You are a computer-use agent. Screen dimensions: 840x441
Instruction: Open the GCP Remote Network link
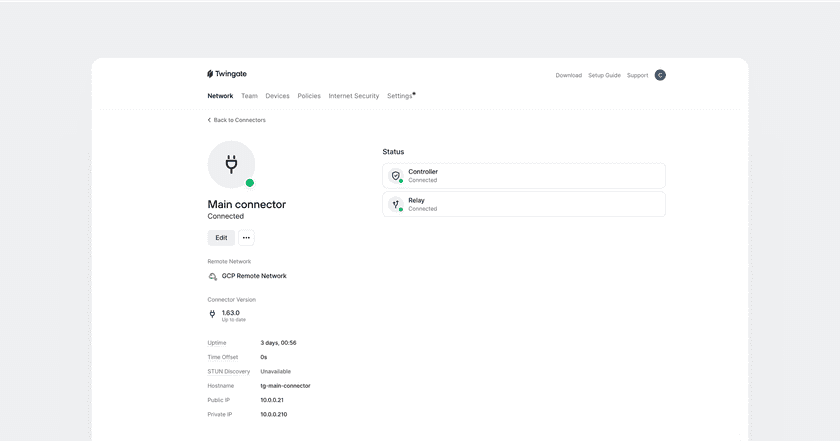coord(254,276)
